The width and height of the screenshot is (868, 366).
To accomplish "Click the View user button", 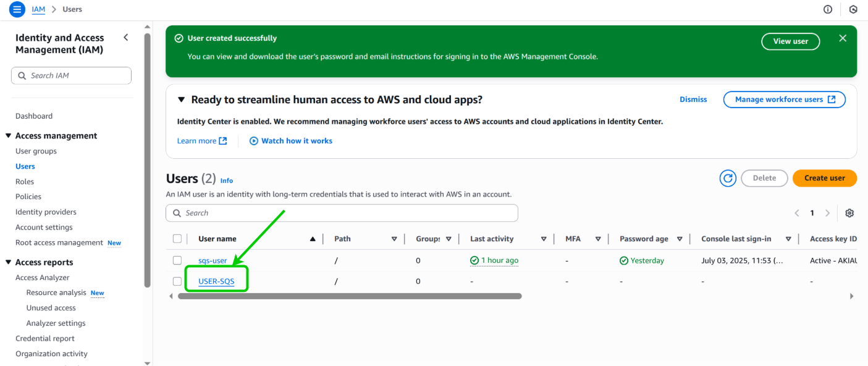I will pos(791,41).
